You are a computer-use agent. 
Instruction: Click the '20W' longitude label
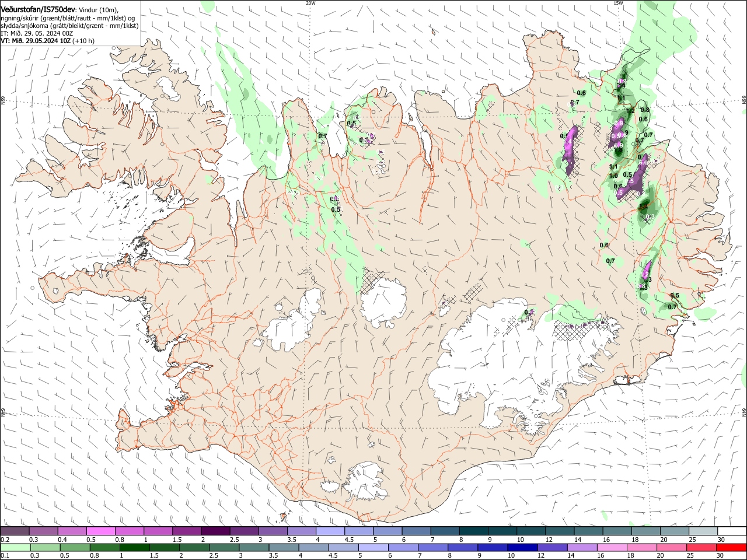coord(310,2)
